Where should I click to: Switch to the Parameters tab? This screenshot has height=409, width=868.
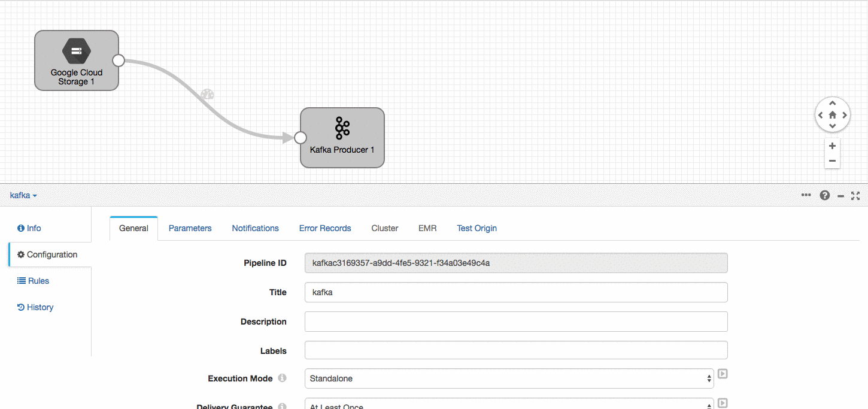[190, 228]
